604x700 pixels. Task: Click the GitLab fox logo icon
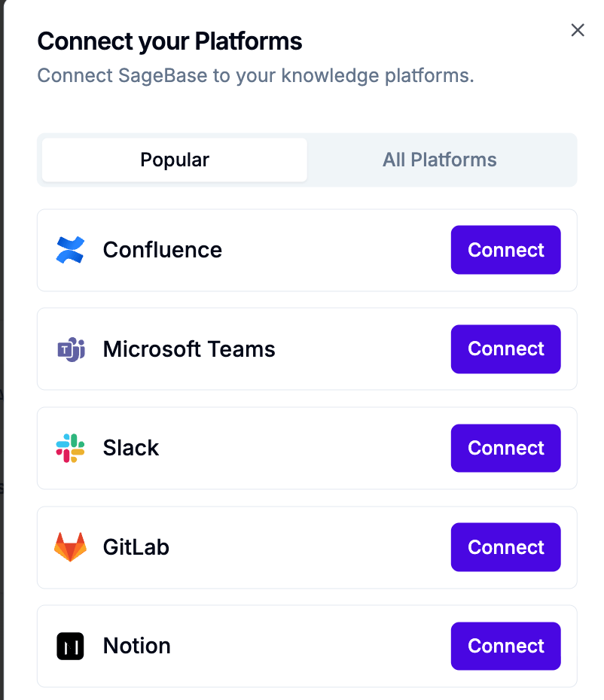(x=69, y=547)
